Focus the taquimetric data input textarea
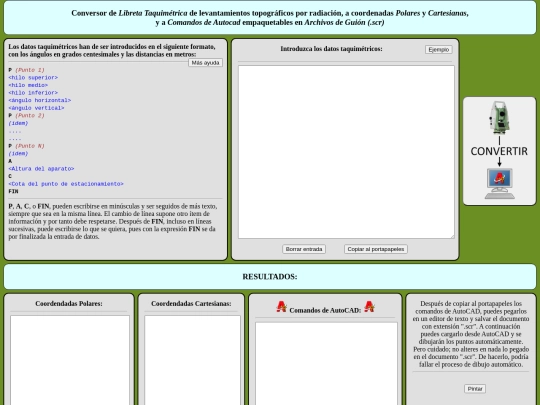This screenshot has width=540, height=405. tap(346, 152)
